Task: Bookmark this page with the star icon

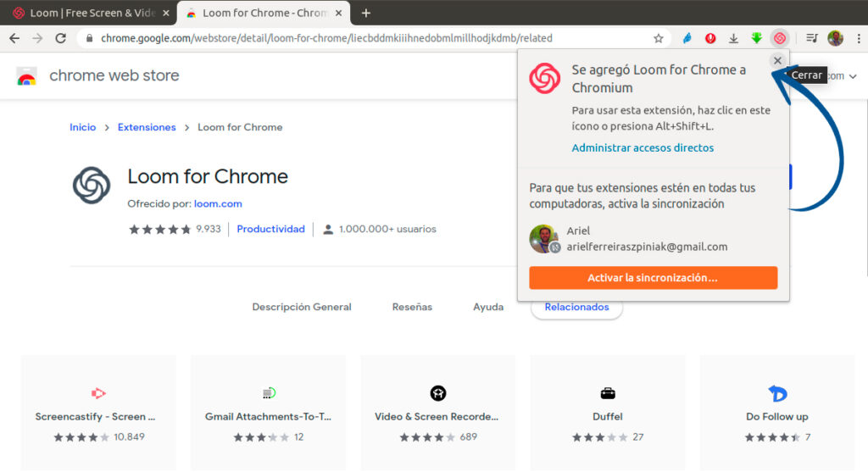Action: [658, 38]
